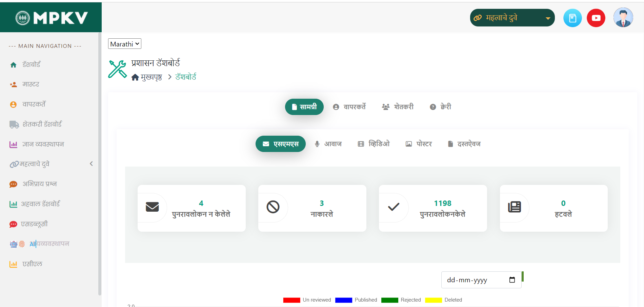Click the एसीएल chart icon
The height and width of the screenshot is (307, 644).
[14, 264]
